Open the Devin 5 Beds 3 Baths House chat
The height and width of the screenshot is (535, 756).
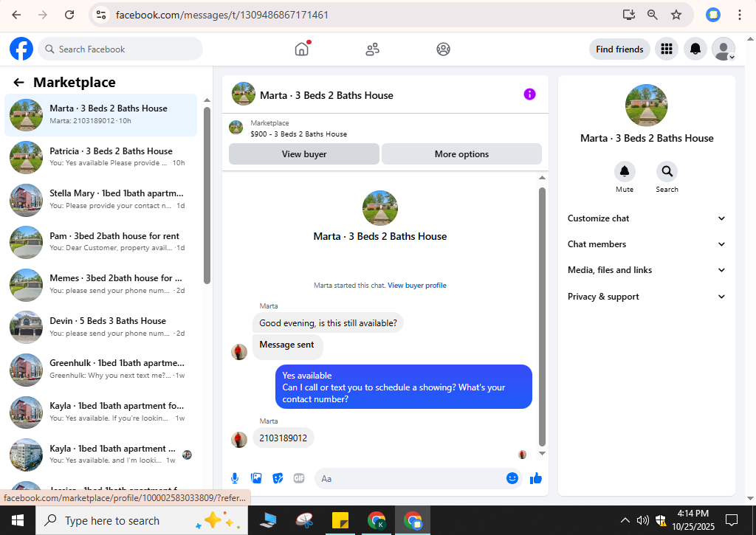[x=100, y=326]
